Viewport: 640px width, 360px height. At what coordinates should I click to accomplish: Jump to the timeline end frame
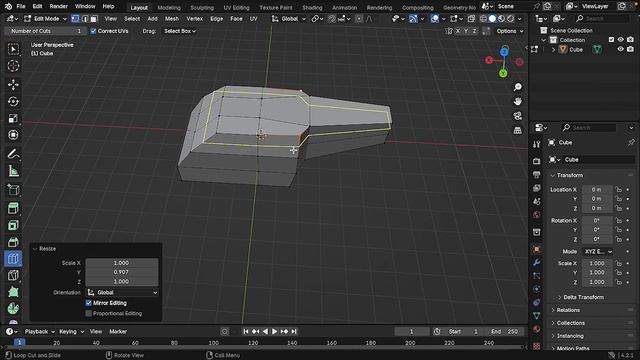click(294, 331)
